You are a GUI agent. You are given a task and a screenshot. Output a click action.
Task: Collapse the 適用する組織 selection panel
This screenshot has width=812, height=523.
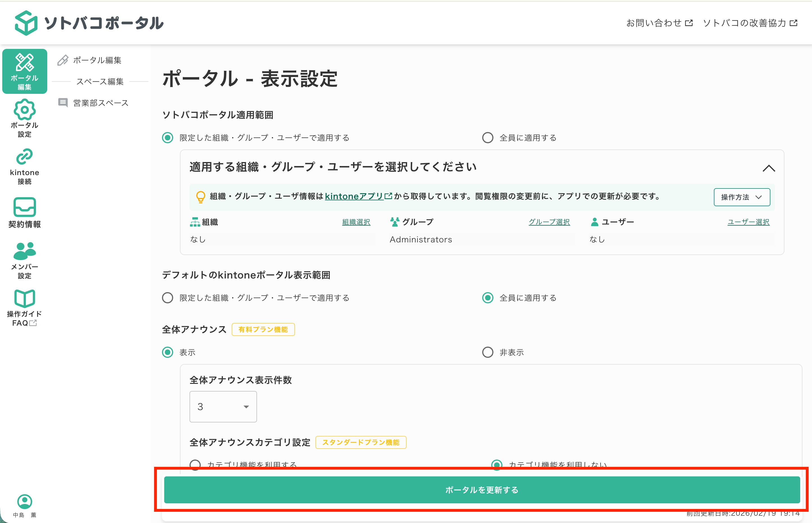(769, 168)
